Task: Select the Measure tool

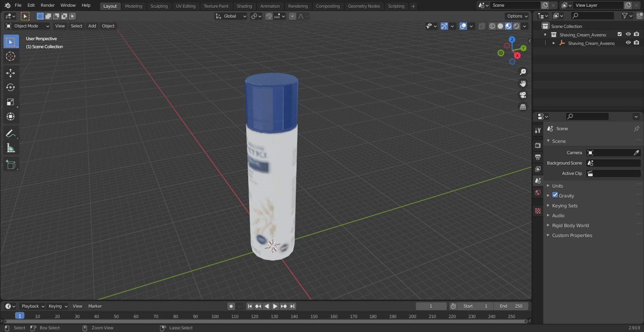Action: click(x=11, y=148)
